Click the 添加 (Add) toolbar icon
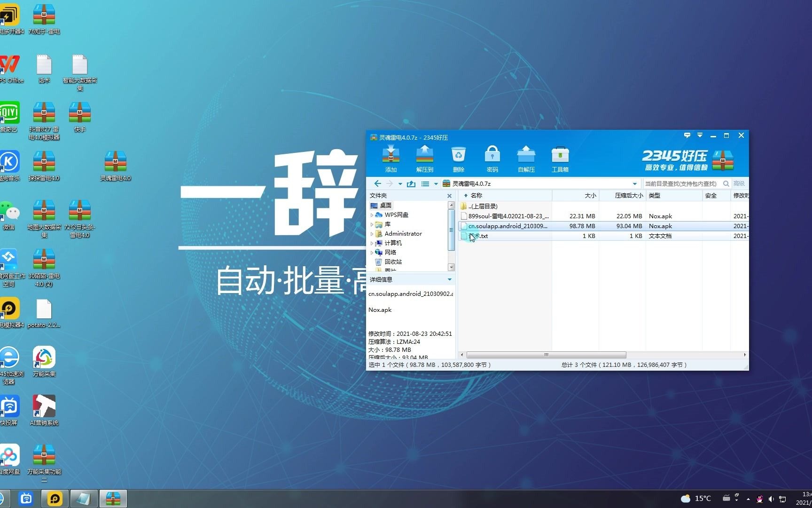 [391, 159]
